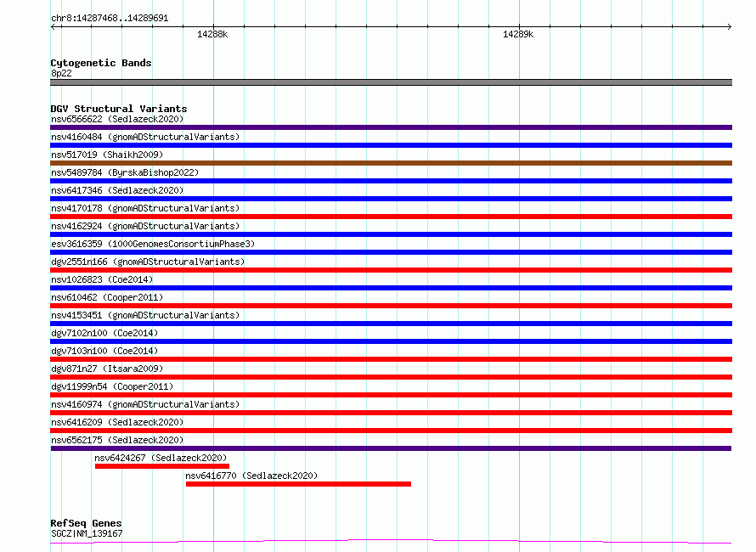756x552 pixels.
Task: Click the blue bar under nsv4160484
Action: tap(391, 145)
